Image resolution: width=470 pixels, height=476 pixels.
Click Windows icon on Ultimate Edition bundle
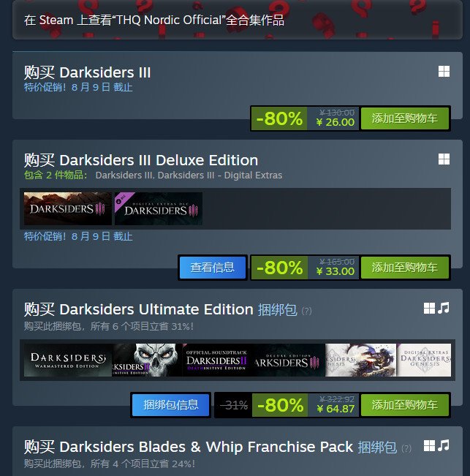coord(429,308)
